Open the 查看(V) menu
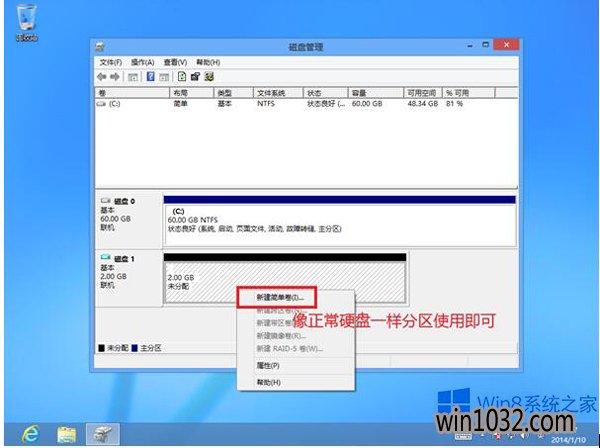This screenshot has height=448, width=600. (x=176, y=62)
